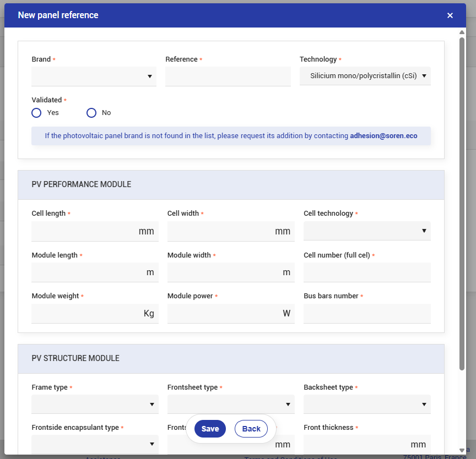This screenshot has height=459, width=476.
Task: Close the New panel reference dialog
Action: [450, 15]
